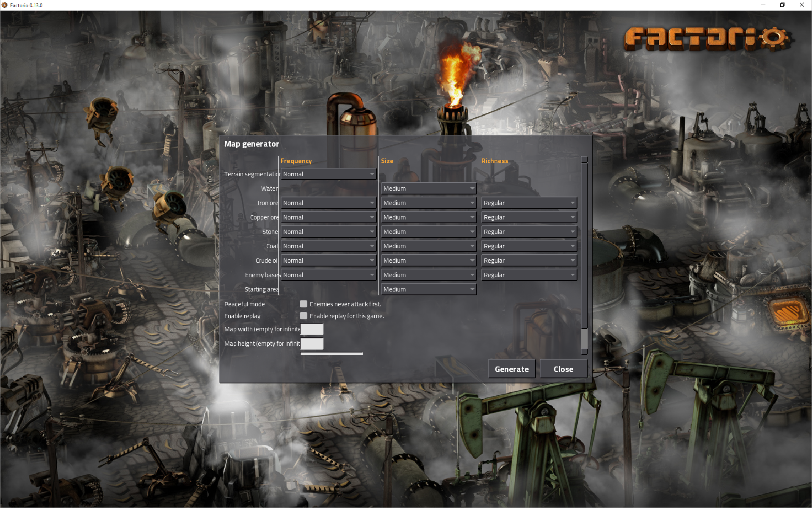Open Stone richness dropdown
The height and width of the screenshot is (508, 812).
pyautogui.click(x=529, y=232)
